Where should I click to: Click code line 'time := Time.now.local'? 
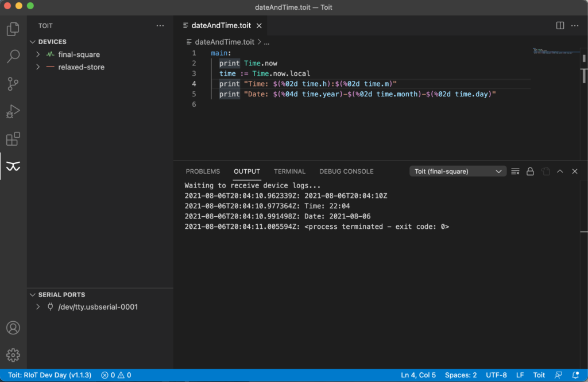pyautogui.click(x=265, y=73)
